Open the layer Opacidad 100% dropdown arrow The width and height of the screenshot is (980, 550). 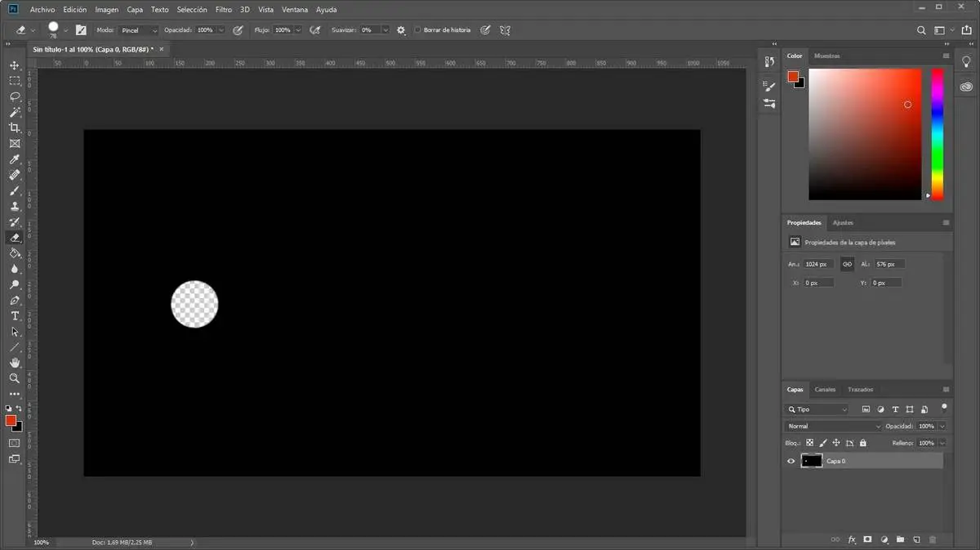(x=942, y=427)
